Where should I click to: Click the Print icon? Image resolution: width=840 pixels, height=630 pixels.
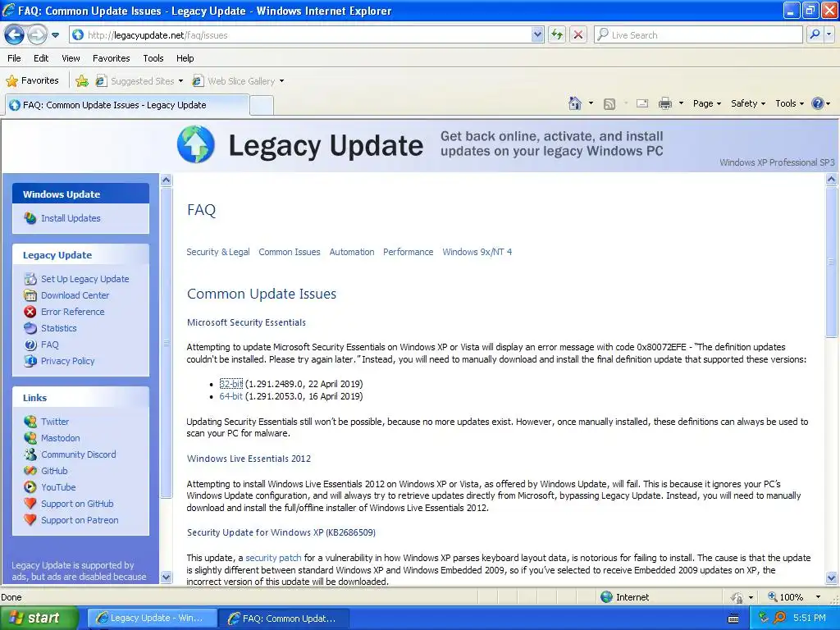pos(664,103)
